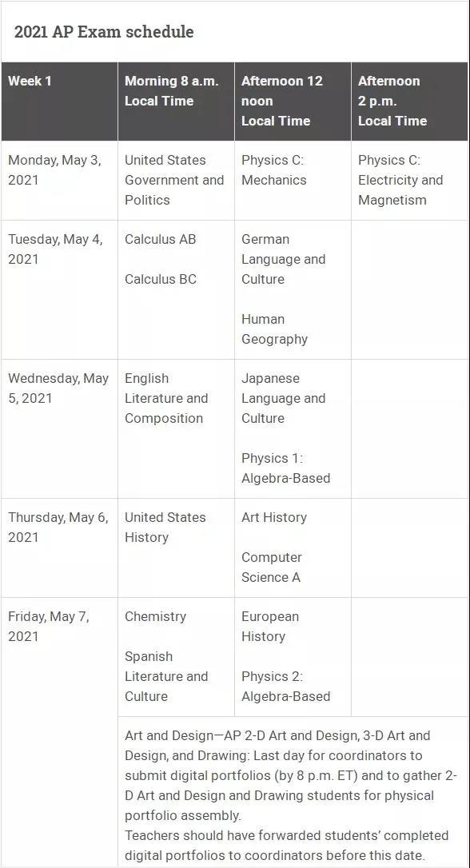Image resolution: width=470 pixels, height=868 pixels.
Task: Click the Chemistry exam entry
Action: click(156, 616)
